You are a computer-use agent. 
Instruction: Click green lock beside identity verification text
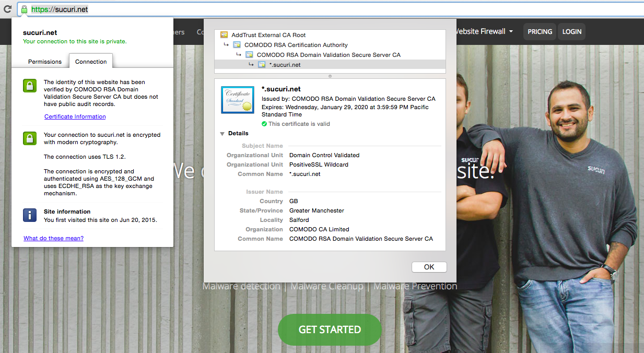[29, 87]
